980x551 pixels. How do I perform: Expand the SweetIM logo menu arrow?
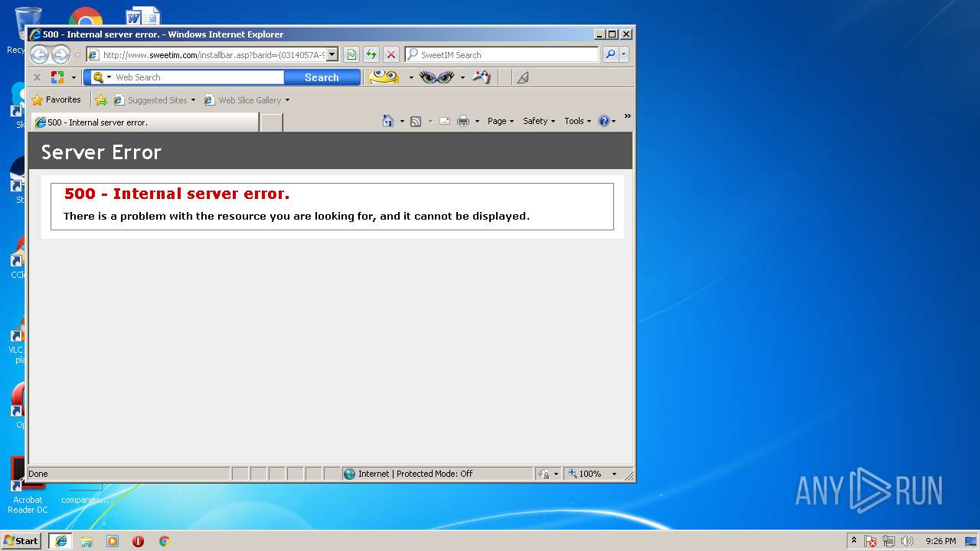coord(73,77)
